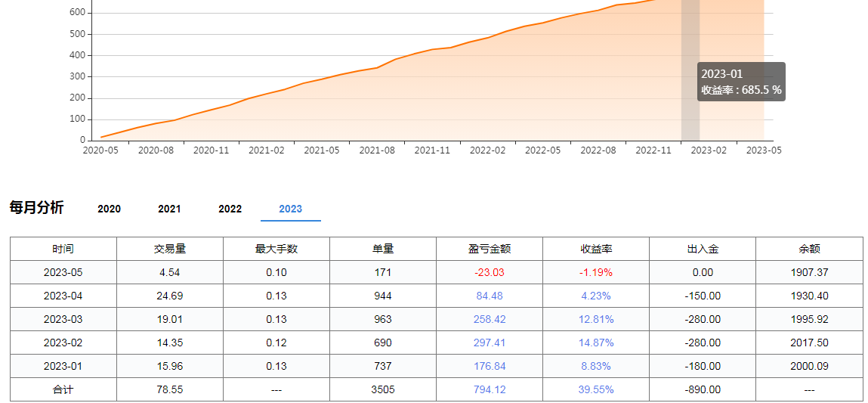Screen dimensions: 868x403
Task: Click the 盈亏金额 column header
Action: (x=490, y=249)
